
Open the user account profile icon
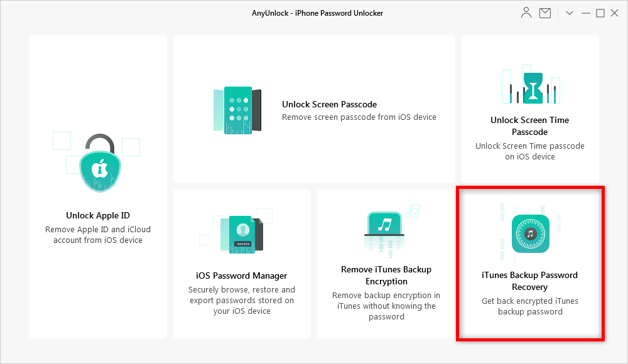(526, 13)
